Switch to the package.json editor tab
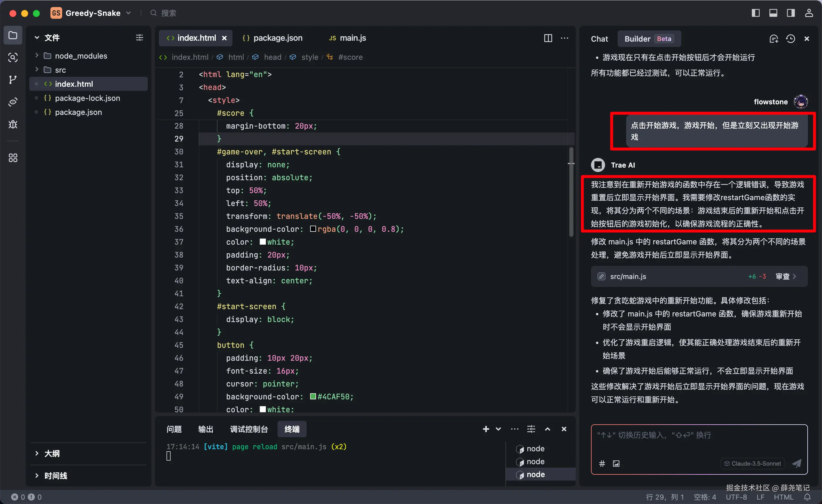 pos(278,38)
